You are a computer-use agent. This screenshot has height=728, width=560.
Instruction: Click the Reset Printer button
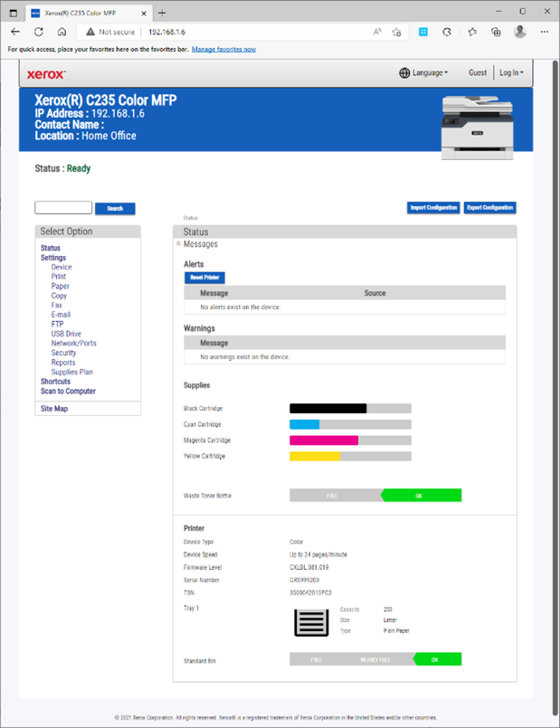[204, 278]
